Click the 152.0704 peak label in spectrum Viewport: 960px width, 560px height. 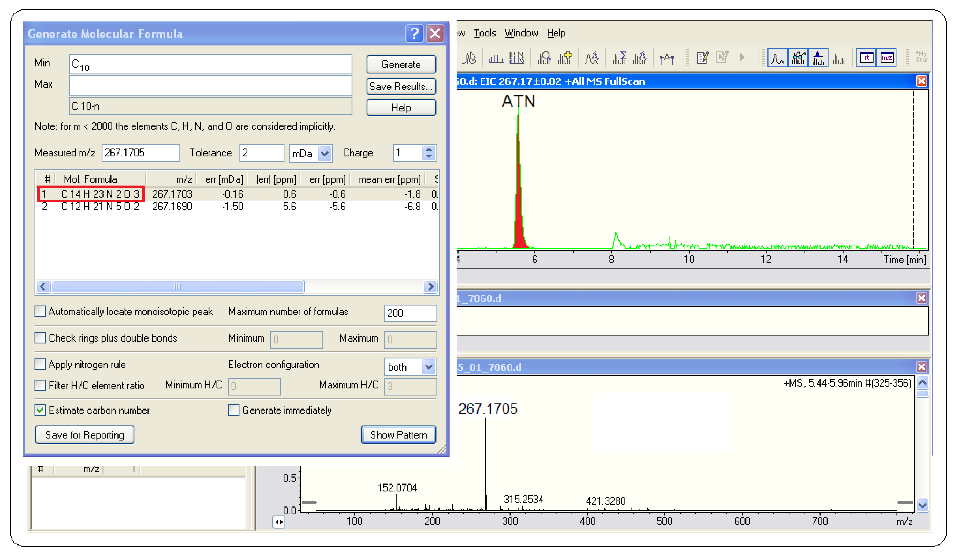[x=397, y=488]
